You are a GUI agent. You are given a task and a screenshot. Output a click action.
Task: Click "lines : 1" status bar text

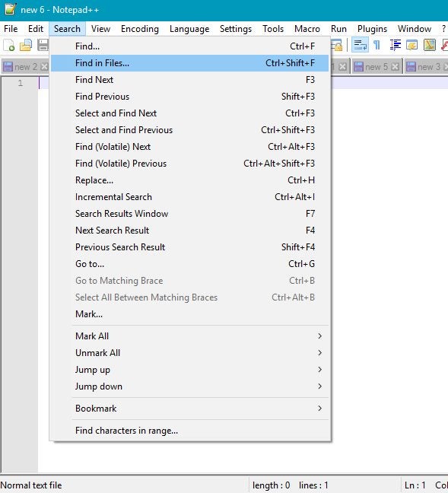point(313,485)
